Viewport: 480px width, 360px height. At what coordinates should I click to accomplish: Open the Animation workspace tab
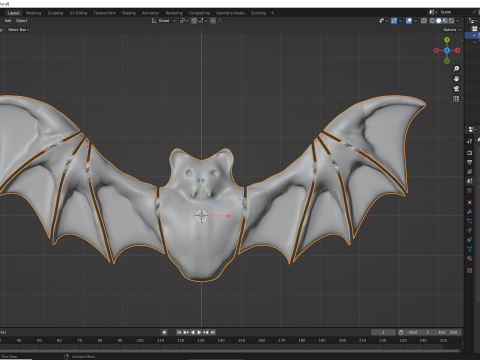[x=150, y=13]
